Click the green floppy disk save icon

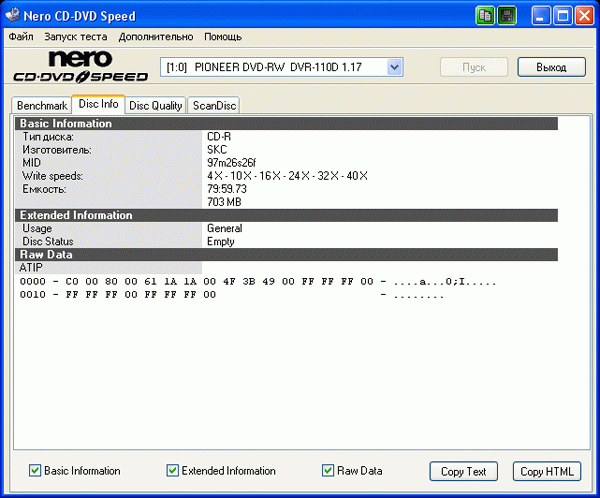click(x=507, y=16)
